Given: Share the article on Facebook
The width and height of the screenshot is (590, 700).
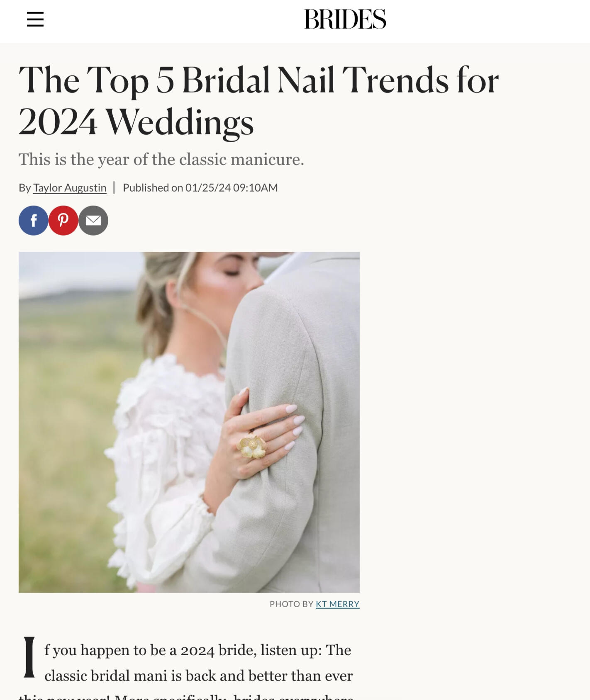Looking at the screenshot, I should click(x=34, y=221).
